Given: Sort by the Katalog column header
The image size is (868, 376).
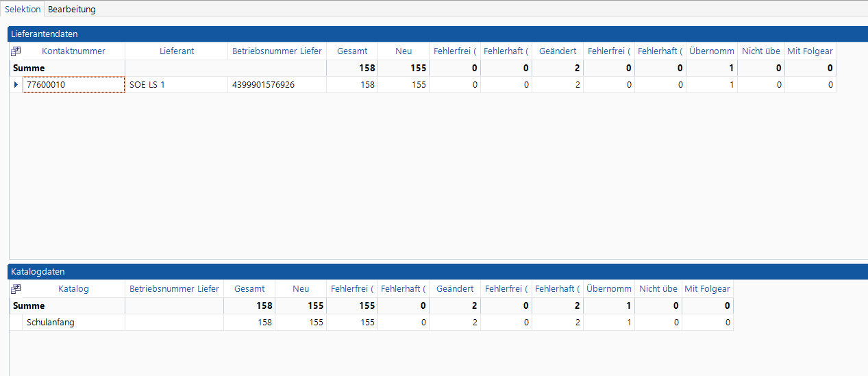Looking at the screenshot, I should tap(73, 289).
